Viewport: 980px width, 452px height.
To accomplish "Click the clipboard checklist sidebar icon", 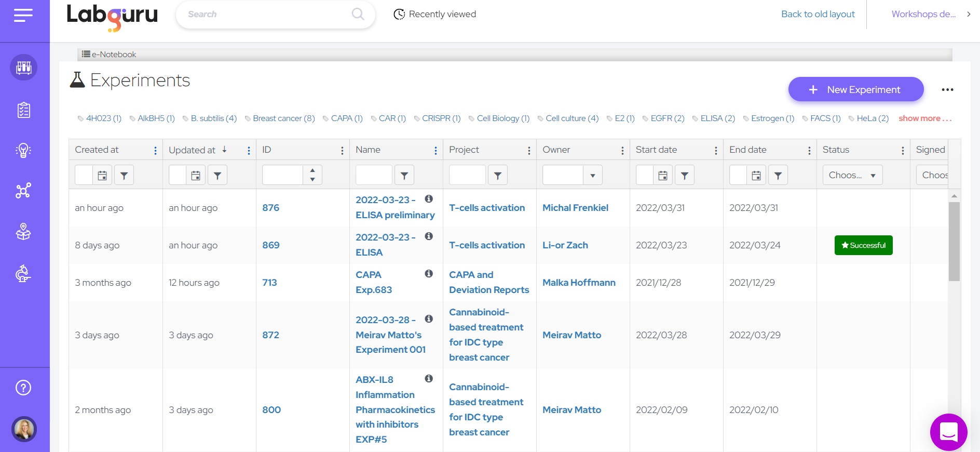I will click(x=23, y=110).
